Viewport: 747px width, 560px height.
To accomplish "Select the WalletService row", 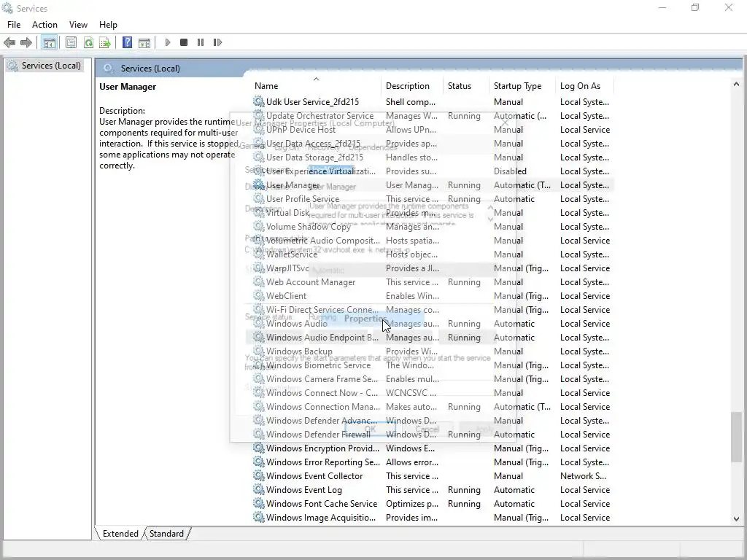I will tap(432, 254).
